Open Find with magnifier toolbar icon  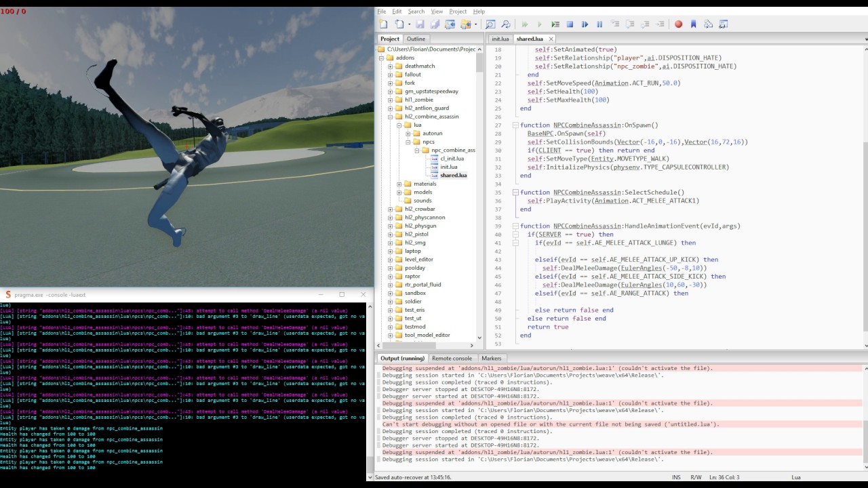490,24
